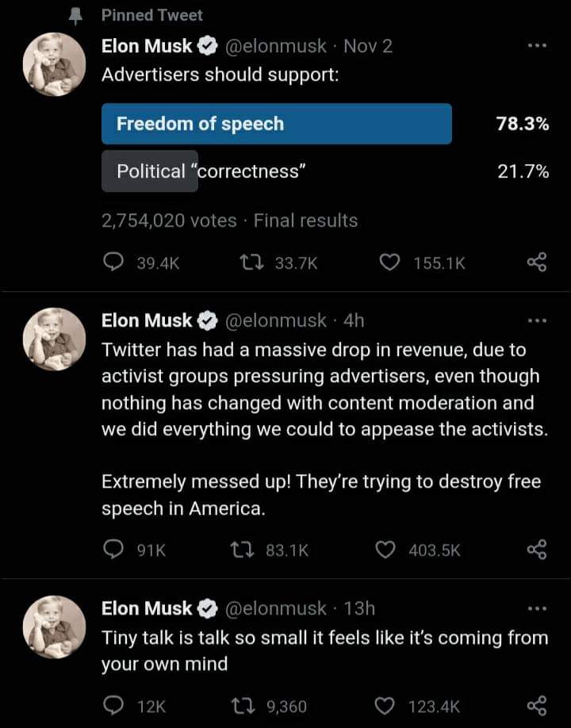571x728 pixels.
Task: Retweet the Tiny talk tweet
Action: (x=236, y=706)
